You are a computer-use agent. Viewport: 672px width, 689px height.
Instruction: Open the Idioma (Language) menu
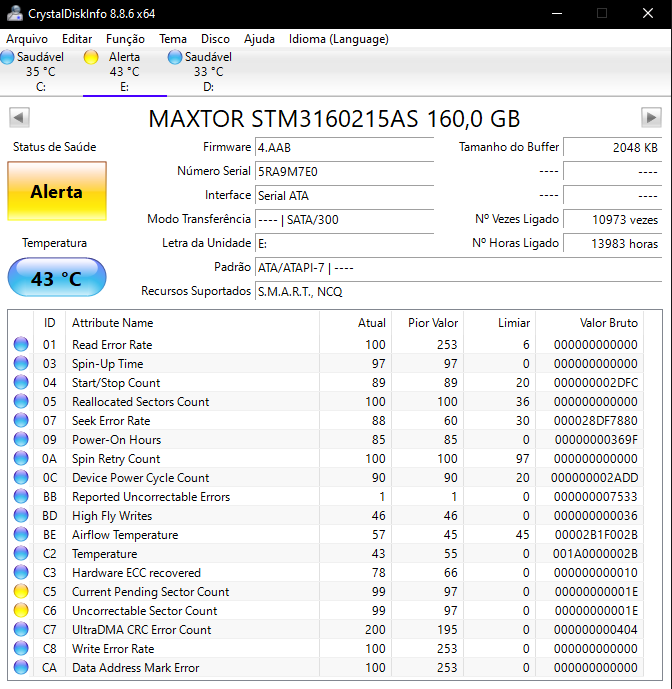pos(338,39)
